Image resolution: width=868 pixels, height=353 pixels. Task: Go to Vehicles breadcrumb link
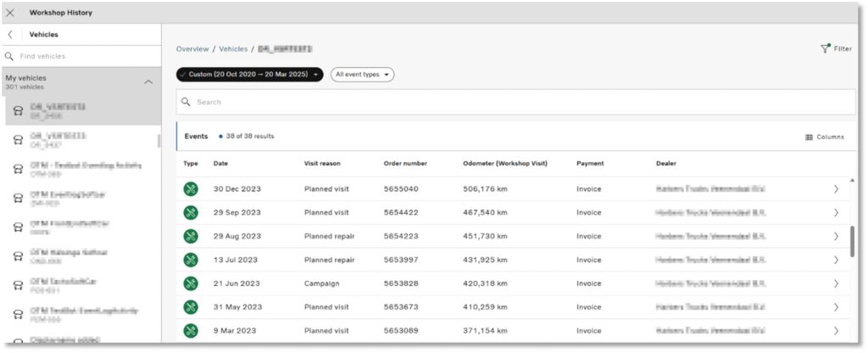point(233,49)
